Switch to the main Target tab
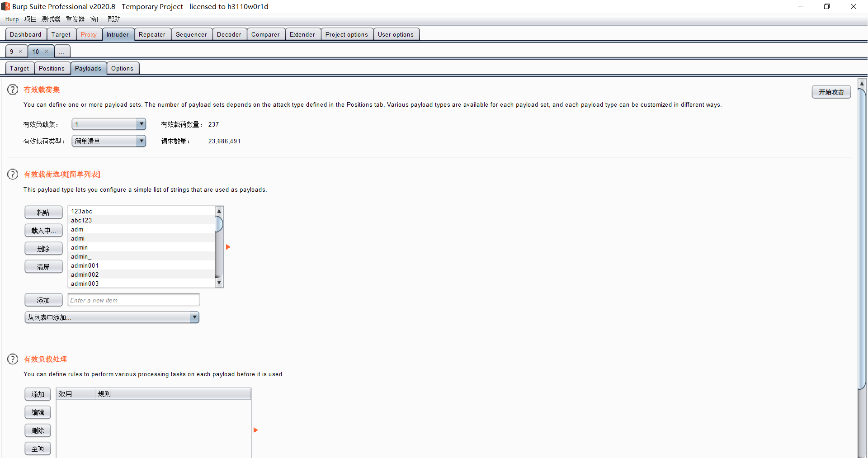The image size is (868, 458). pos(61,34)
